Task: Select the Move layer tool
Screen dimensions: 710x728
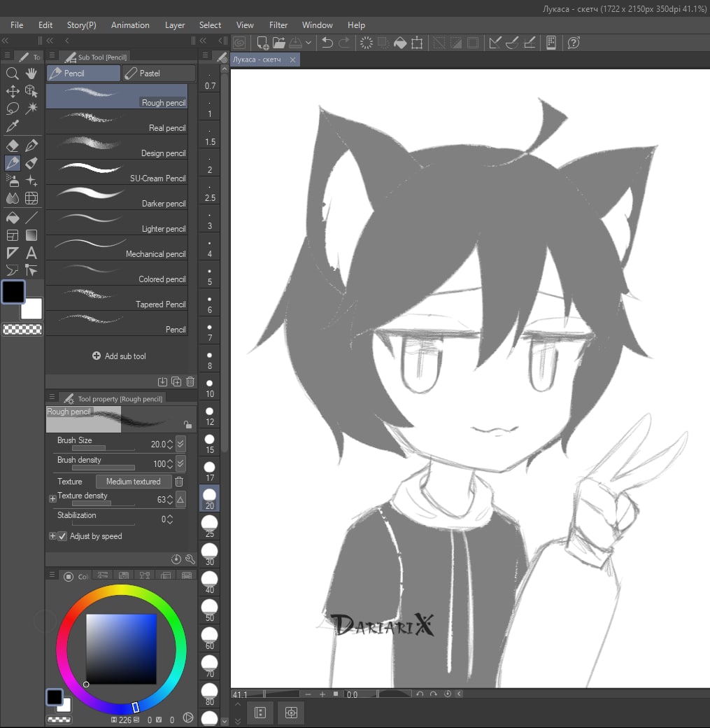Action: coord(12,90)
